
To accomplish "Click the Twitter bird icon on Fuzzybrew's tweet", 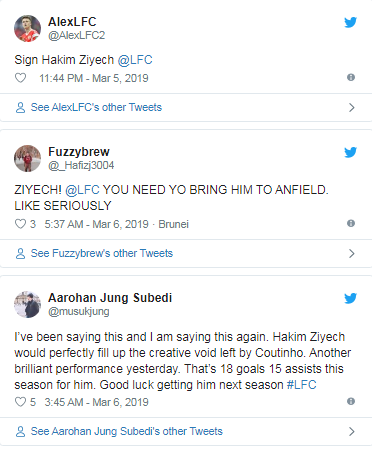I will [350, 152].
